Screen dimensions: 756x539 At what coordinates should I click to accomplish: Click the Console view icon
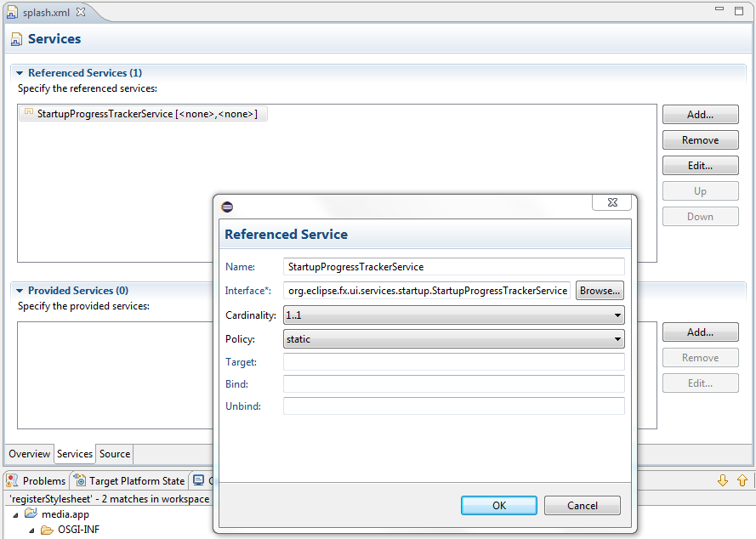tap(199, 480)
